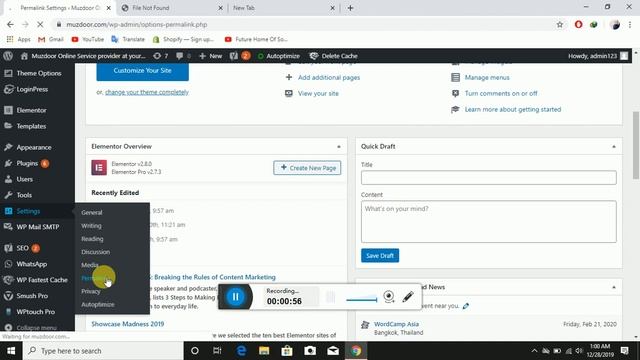
Task: Click the What's on your mind content box
Action: 489,222
